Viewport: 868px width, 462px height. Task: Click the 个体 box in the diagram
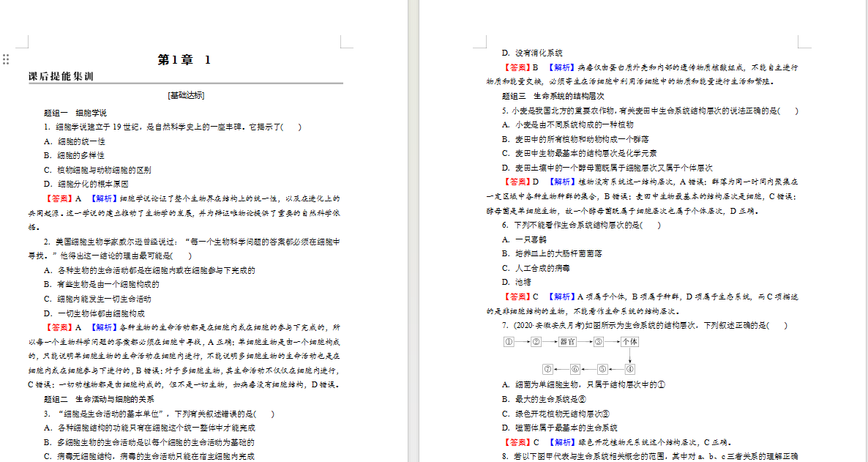click(x=629, y=342)
